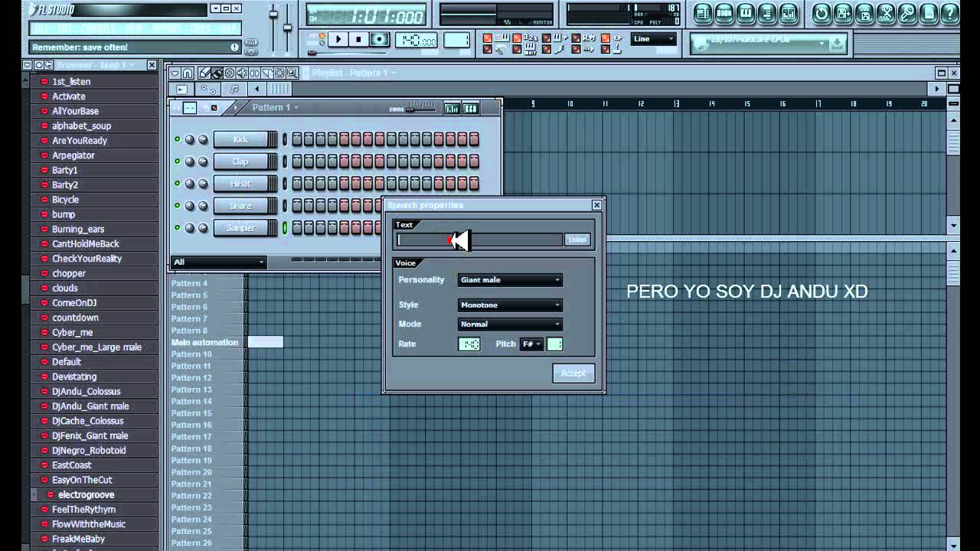Open the channel filter dropdown showing All
This screenshot has width=980, height=551.
click(x=219, y=262)
